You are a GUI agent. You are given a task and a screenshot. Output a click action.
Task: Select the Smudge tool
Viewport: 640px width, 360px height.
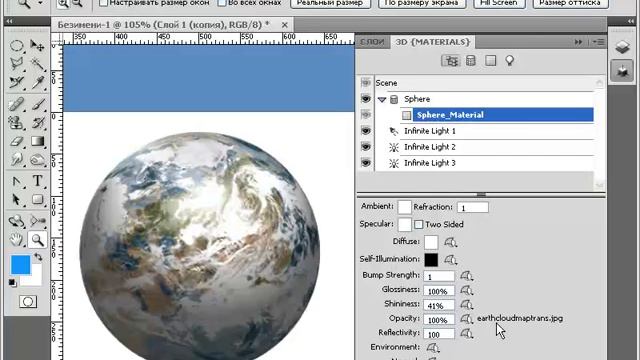tap(16, 160)
